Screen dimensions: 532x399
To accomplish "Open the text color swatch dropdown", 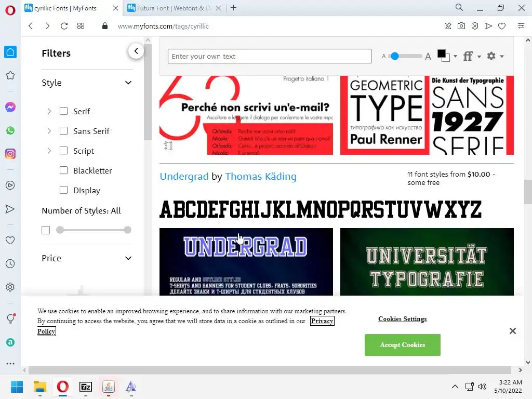I will point(447,56).
